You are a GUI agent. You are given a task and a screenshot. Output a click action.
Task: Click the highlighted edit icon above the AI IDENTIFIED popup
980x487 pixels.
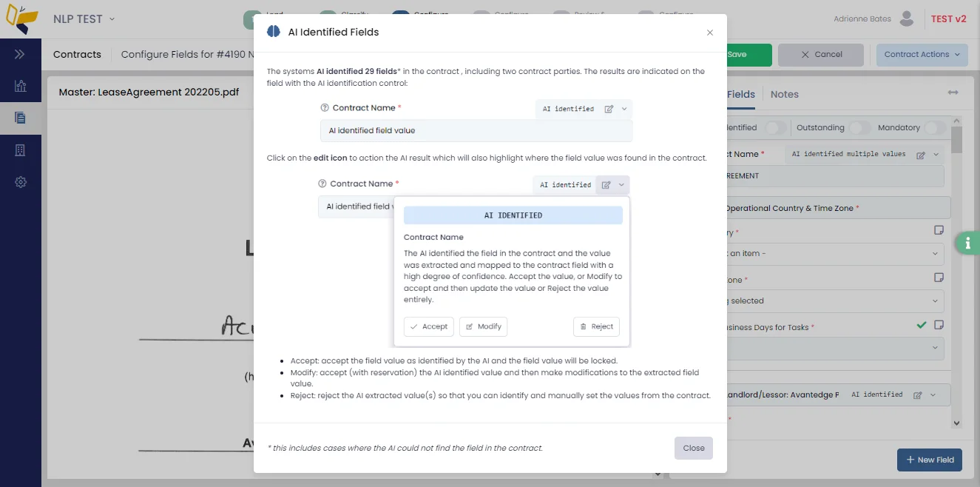pos(606,185)
